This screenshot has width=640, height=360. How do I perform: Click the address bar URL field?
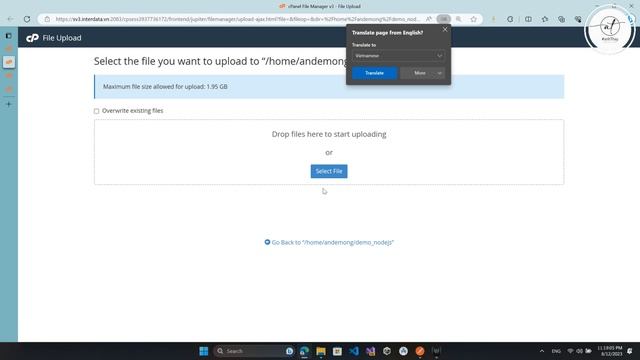(x=238, y=19)
